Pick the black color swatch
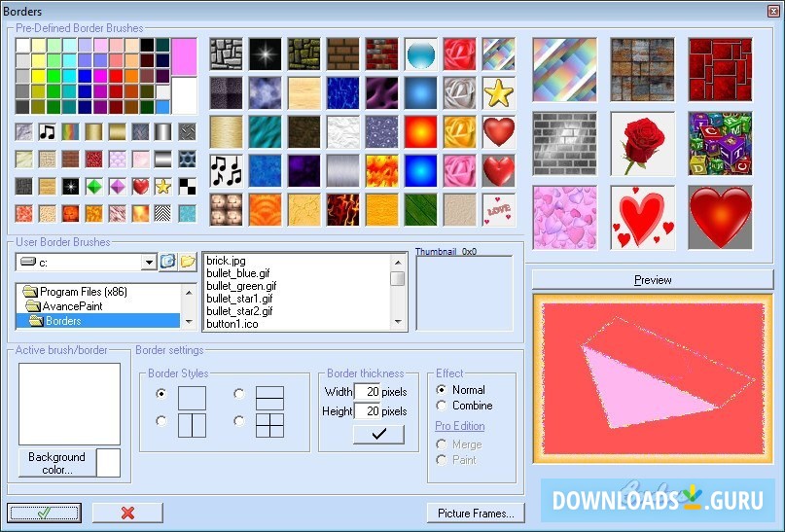 pos(147,45)
